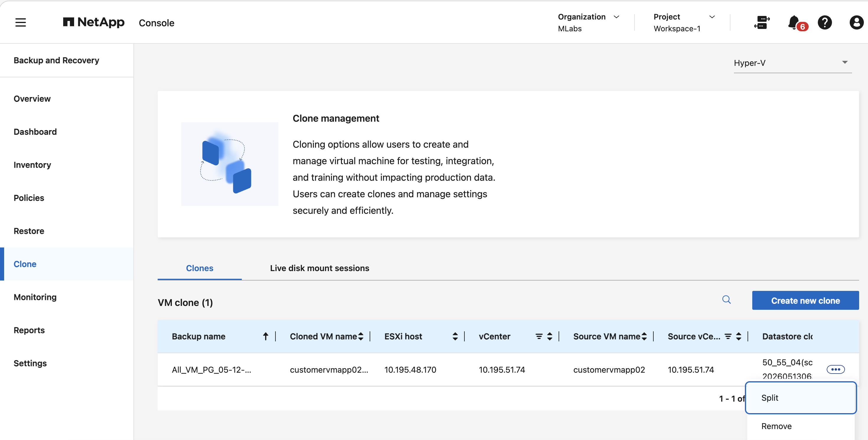This screenshot has height=440, width=868.
Task: Open the three-dot row actions button
Action: (836, 369)
